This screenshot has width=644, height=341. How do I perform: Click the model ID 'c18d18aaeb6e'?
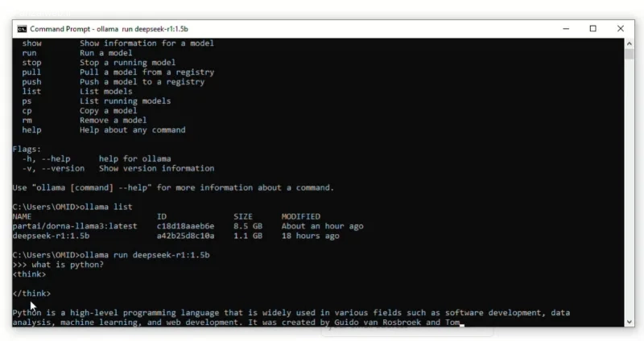pos(185,226)
